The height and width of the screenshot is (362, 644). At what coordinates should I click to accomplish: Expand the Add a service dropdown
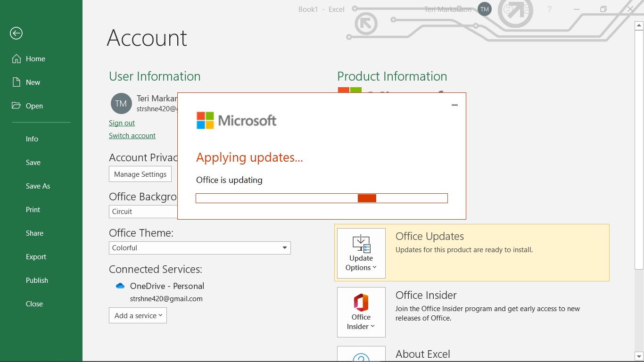(x=138, y=316)
